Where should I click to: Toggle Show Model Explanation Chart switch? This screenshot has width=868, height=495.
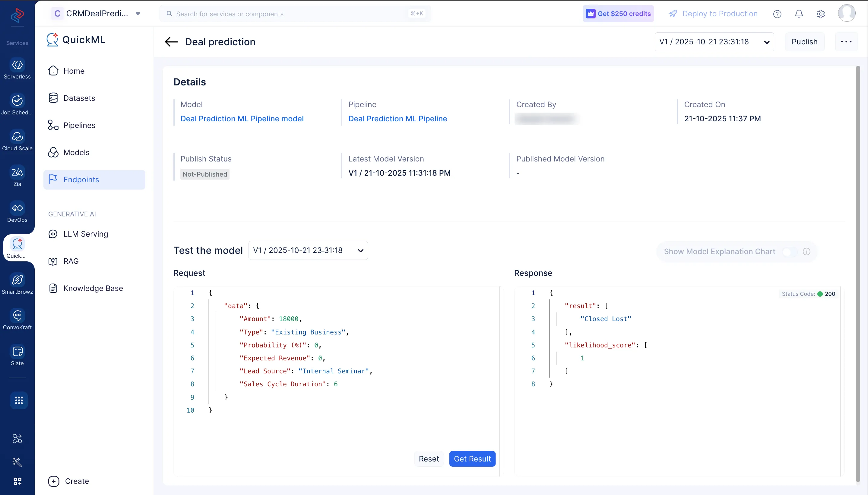point(790,252)
